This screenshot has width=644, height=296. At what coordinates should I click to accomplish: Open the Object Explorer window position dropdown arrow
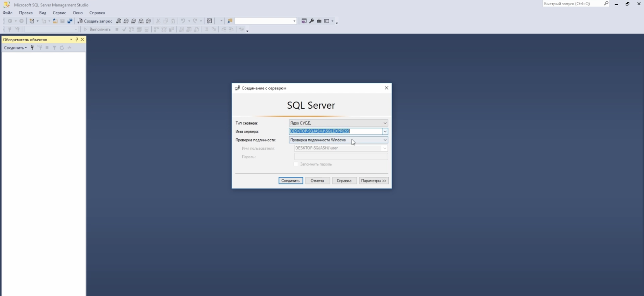[71, 39]
